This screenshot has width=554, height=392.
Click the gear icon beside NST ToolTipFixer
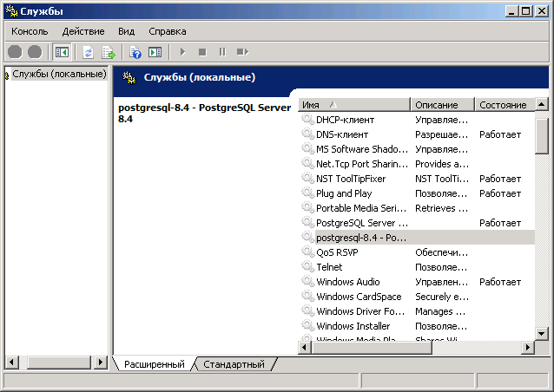307,179
